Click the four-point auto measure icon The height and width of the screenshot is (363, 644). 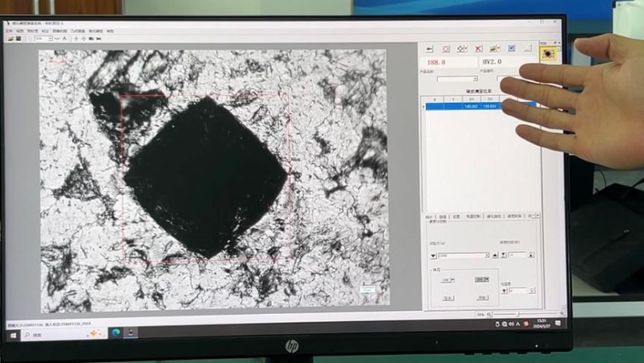click(x=462, y=49)
